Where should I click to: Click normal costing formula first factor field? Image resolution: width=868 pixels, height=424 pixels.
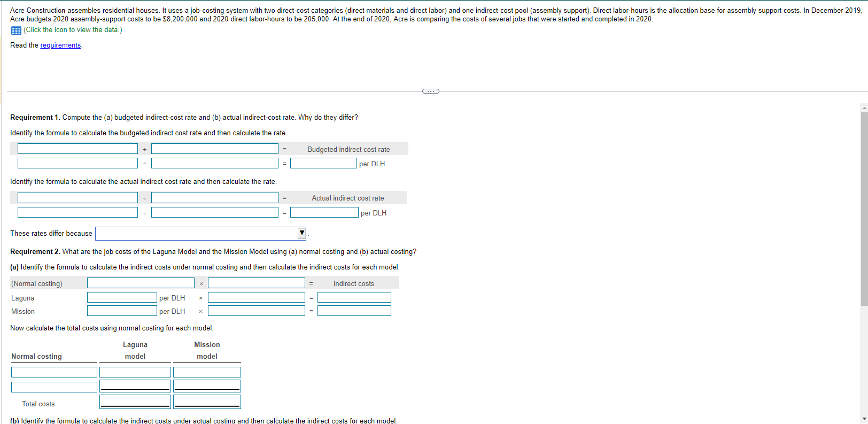[141, 283]
